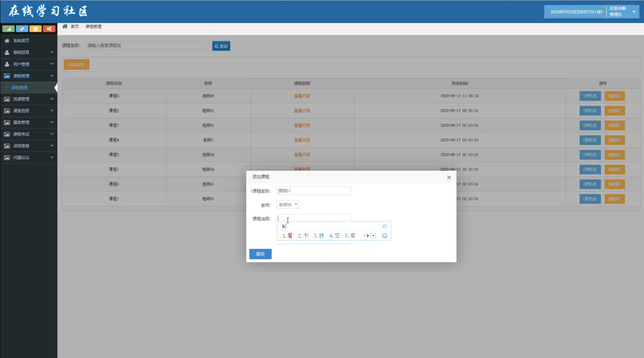Delete 课程6 with the 删除 button
This screenshot has width=644, height=358.
tap(615, 184)
